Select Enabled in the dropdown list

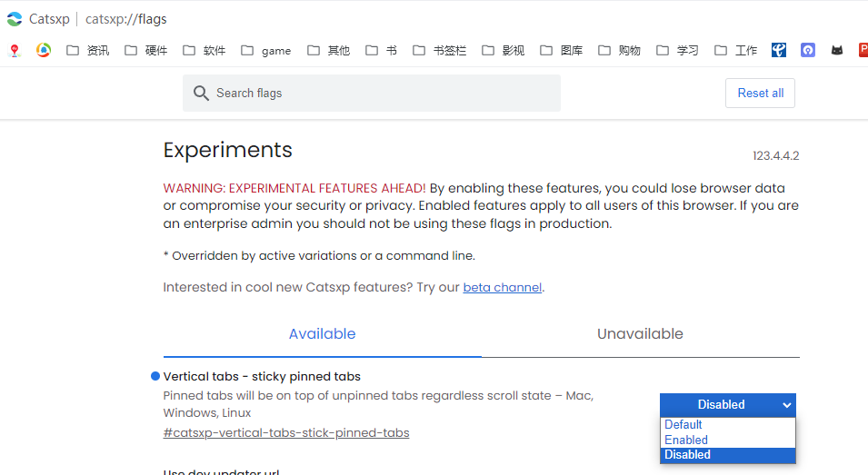[x=727, y=440]
